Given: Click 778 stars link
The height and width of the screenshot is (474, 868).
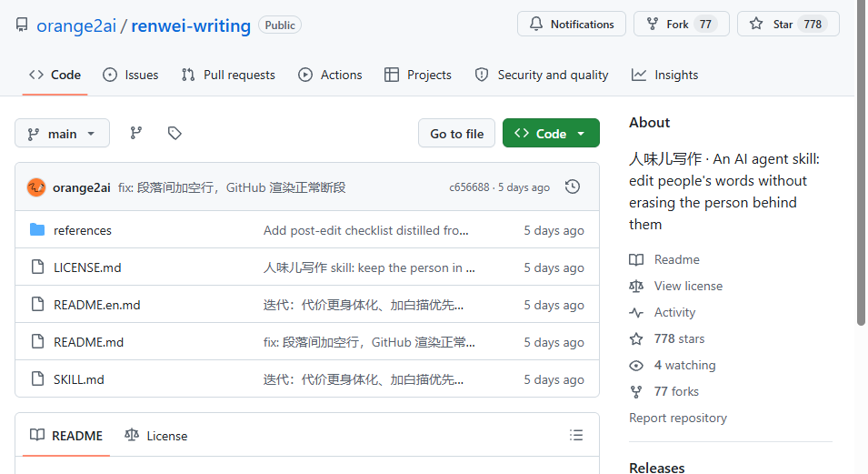Looking at the screenshot, I should 679,338.
